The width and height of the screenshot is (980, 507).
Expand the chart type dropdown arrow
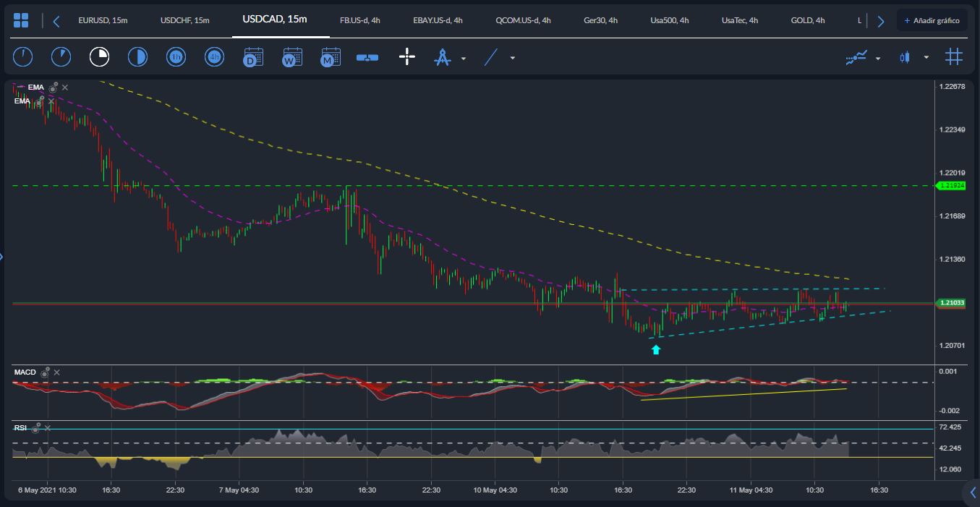(926, 58)
